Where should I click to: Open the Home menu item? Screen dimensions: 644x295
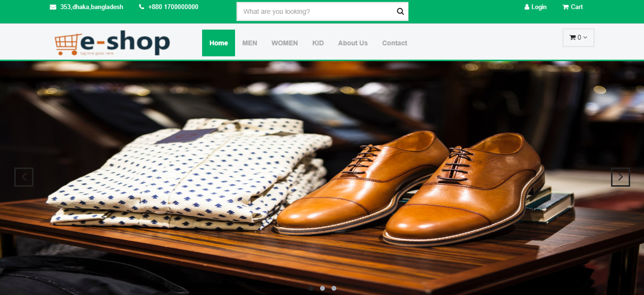tap(218, 43)
